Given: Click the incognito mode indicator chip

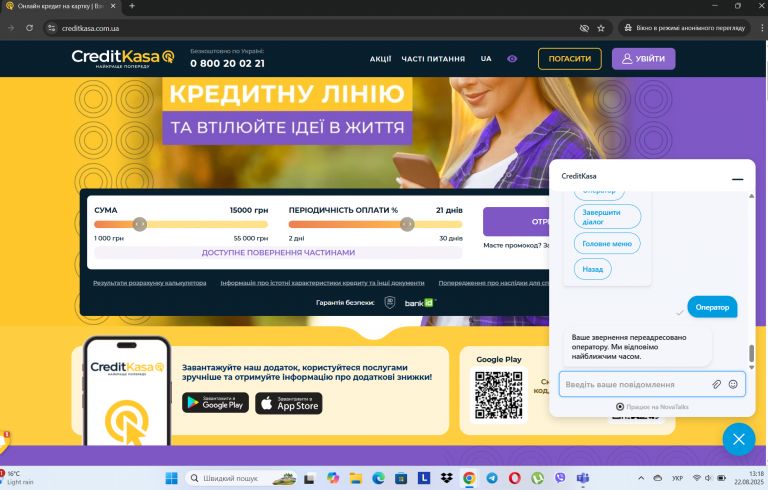Looking at the screenshot, I should [684, 28].
